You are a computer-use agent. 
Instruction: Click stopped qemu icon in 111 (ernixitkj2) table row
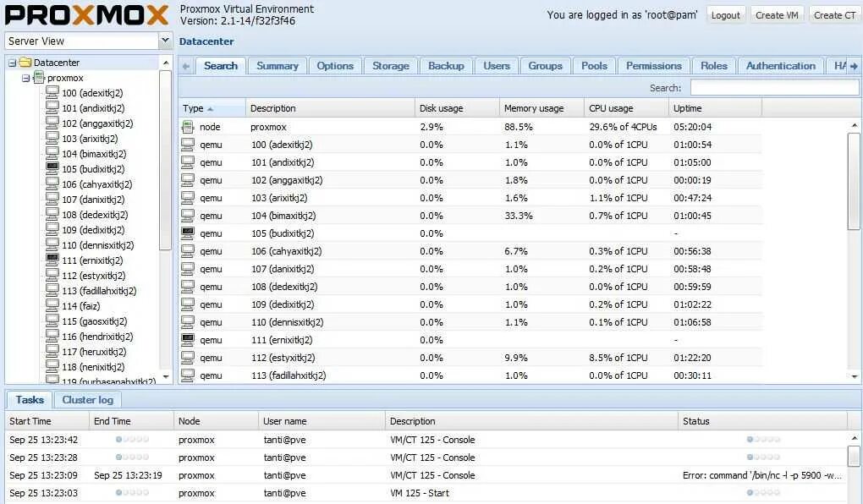tap(188, 339)
